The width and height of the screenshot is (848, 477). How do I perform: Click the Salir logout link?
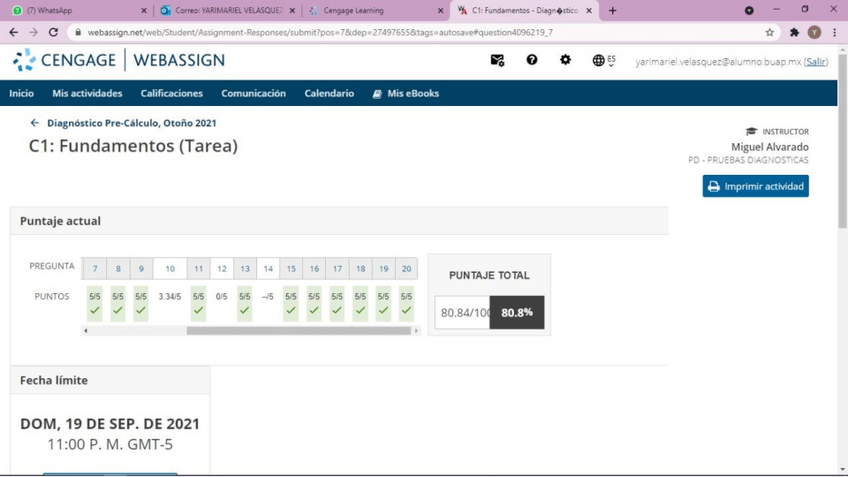(816, 62)
